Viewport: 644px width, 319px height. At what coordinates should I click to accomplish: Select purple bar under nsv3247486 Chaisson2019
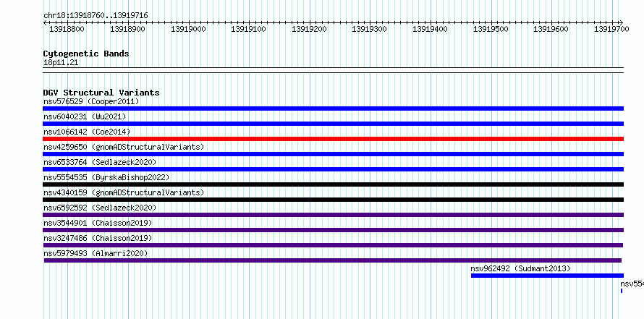click(333, 245)
